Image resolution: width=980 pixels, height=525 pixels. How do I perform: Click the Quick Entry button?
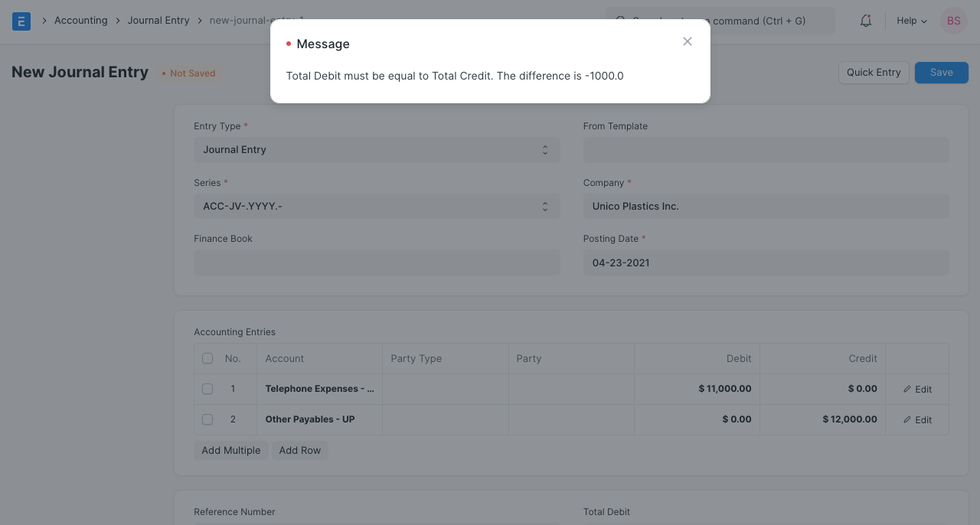click(x=874, y=73)
